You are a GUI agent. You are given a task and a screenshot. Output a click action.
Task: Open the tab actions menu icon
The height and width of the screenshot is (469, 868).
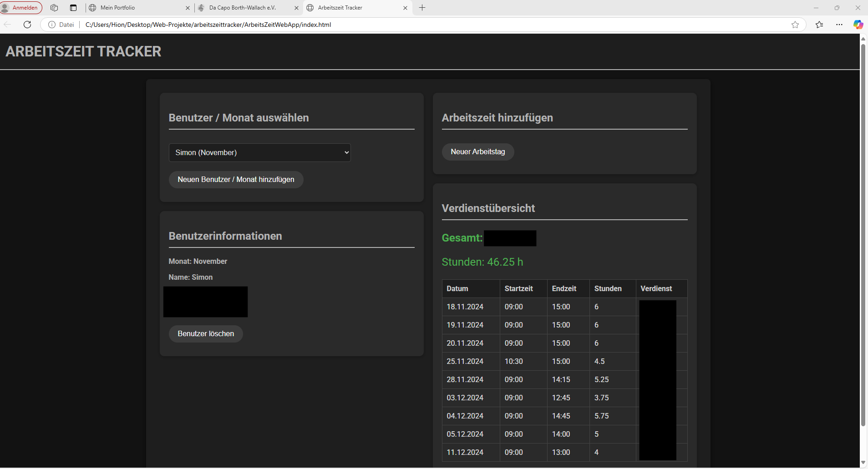73,8
